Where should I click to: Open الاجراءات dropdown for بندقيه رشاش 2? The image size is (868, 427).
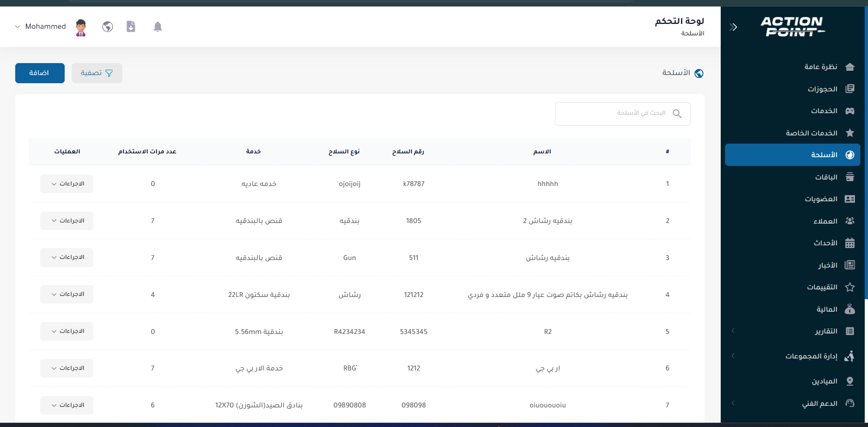(67, 221)
